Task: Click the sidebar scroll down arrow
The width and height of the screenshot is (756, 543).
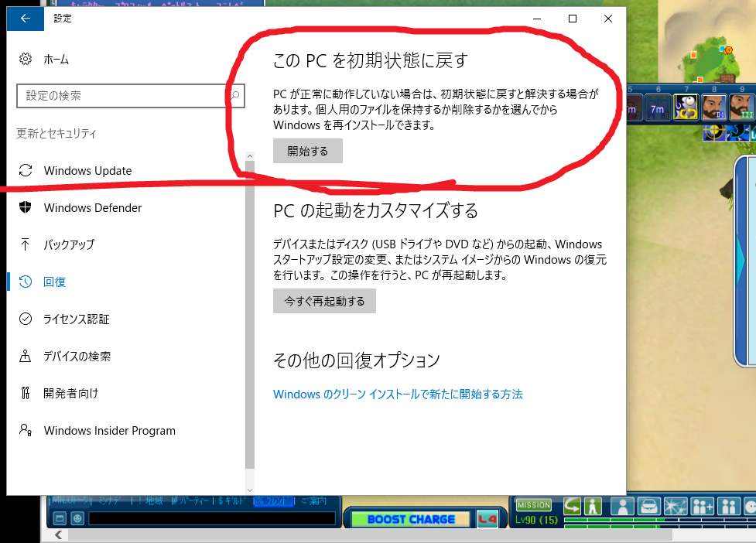Action: coord(249,490)
